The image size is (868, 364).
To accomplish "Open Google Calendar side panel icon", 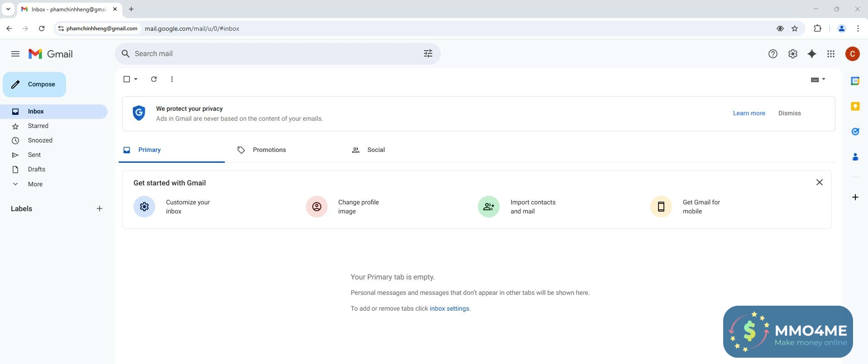I will pos(855,81).
